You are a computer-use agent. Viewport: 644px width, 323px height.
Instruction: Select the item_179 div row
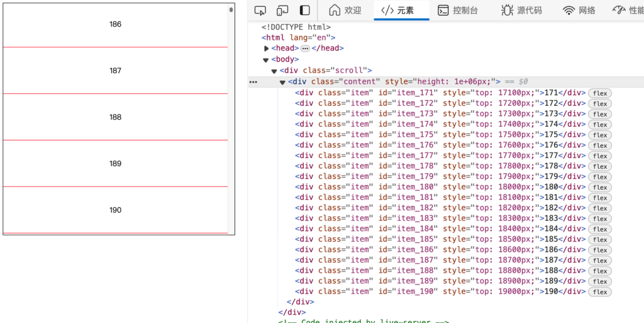click(x=440, y=176)
